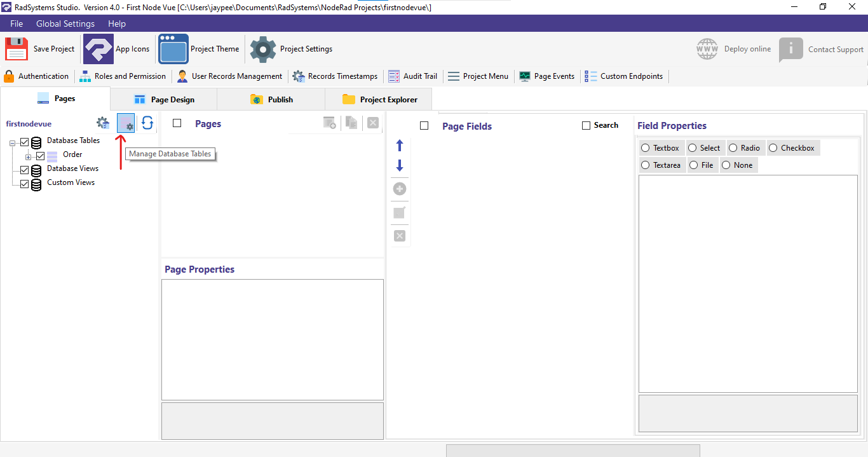This screenshot has width=868, height=457.
Task: Select the Textbox radio button
Action: (646, 147)
